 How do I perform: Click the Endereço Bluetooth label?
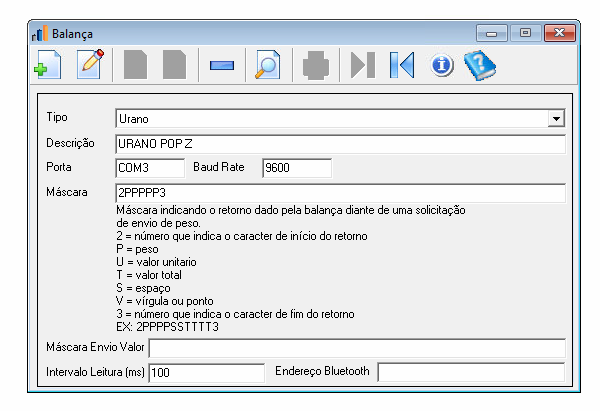coord(322,371)
